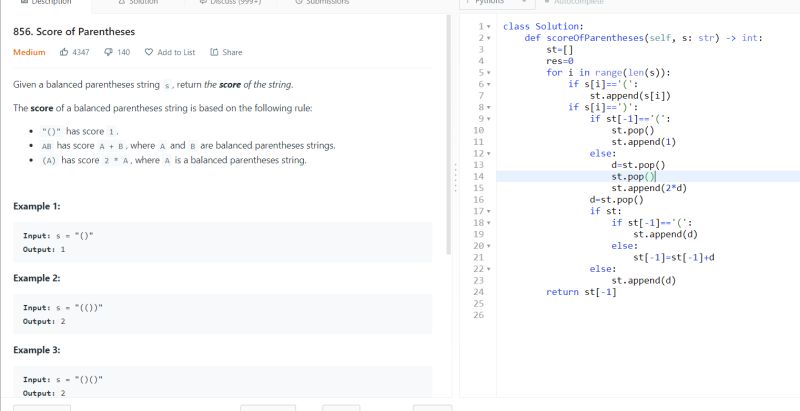Collapse the nested if at line 18

(x=489, y=223)
